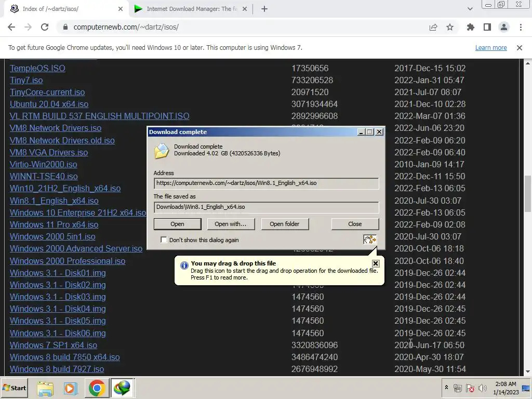Click the download complete folder icon

tap(162, 151)
